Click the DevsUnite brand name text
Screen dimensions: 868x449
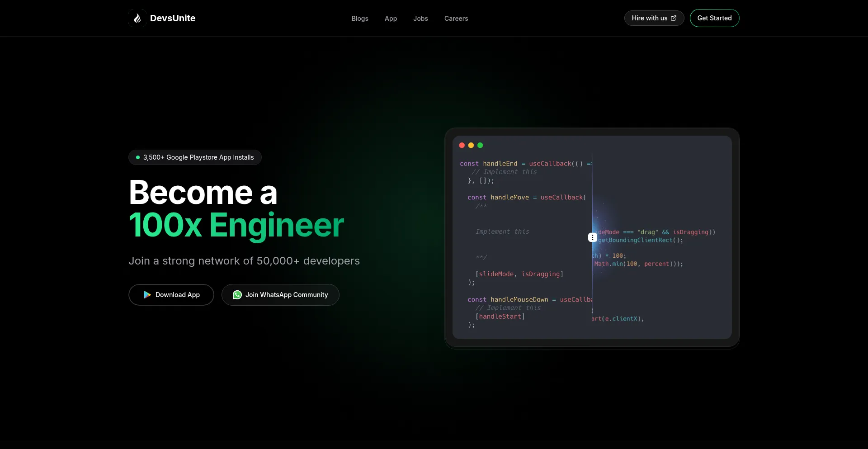tap(173, 18)
